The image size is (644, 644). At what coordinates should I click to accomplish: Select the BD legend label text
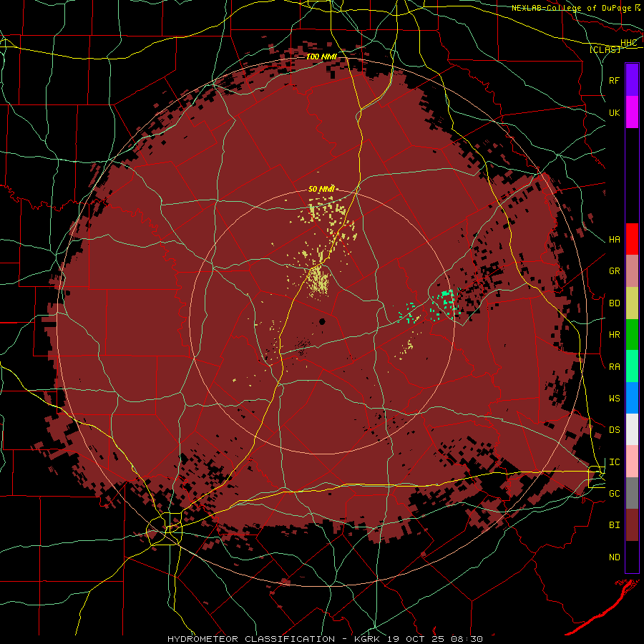click(614, 303)
